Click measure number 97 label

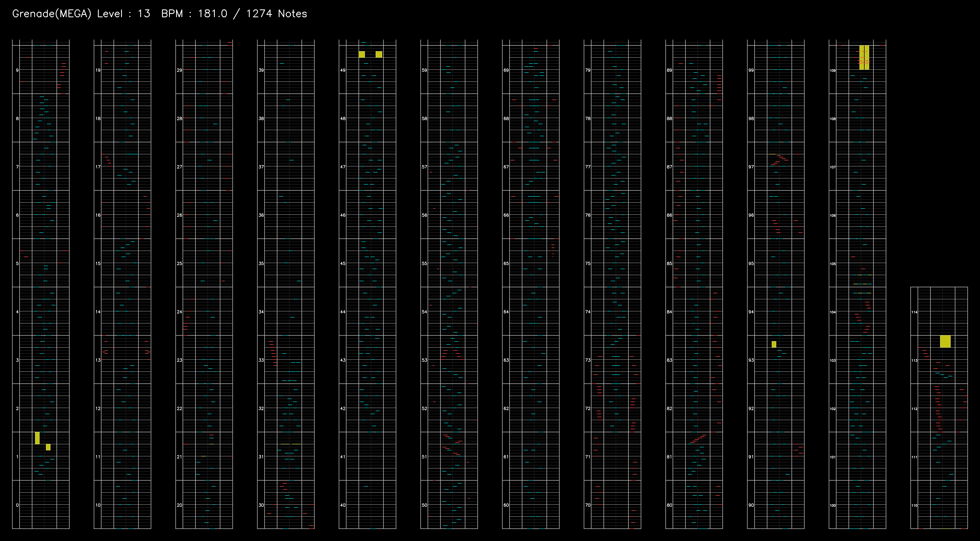751,167
